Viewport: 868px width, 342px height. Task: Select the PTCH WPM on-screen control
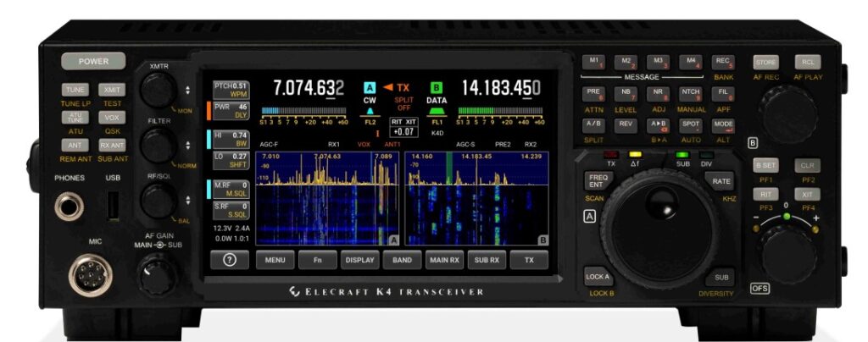[231, 90]
